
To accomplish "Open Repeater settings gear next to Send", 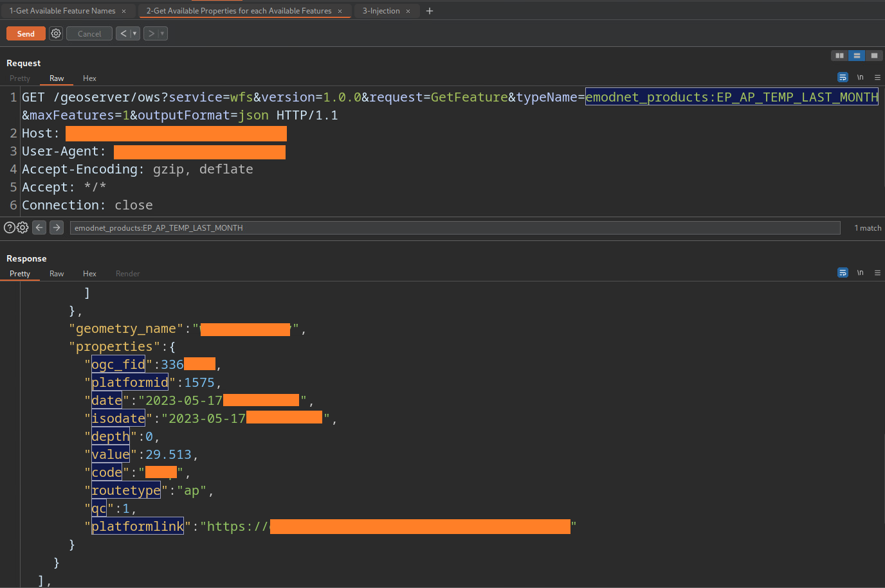I will click(x=56, y=33).
